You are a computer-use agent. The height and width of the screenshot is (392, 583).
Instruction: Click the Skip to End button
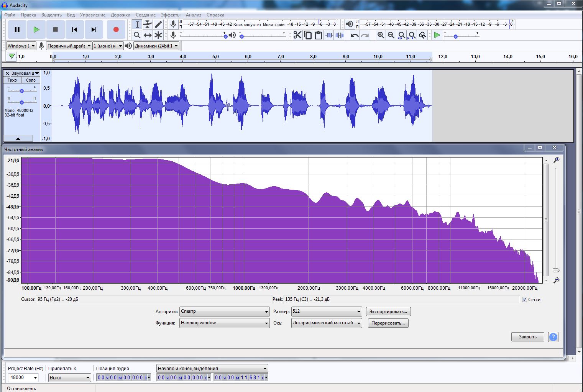click(x=94, y=30)
